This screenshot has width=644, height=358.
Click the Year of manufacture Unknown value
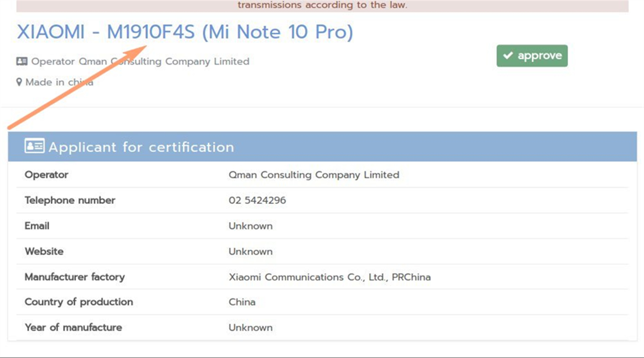coord(250,328)
